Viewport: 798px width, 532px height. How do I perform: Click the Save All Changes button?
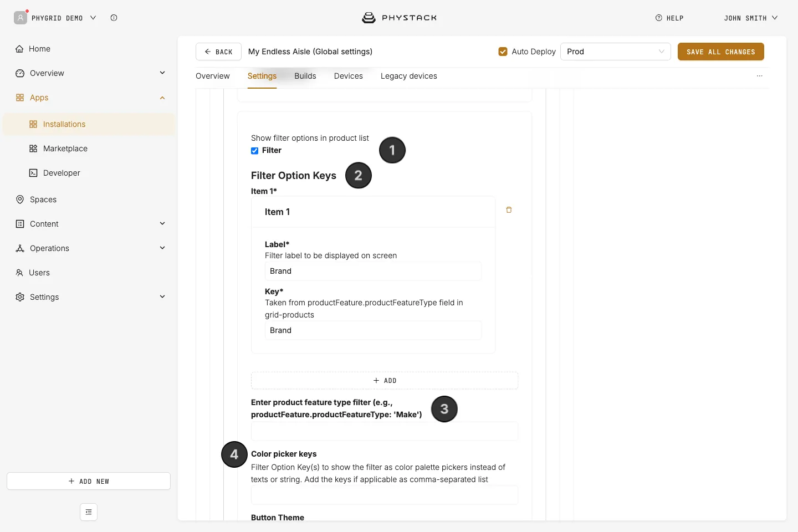click(721, 52)
